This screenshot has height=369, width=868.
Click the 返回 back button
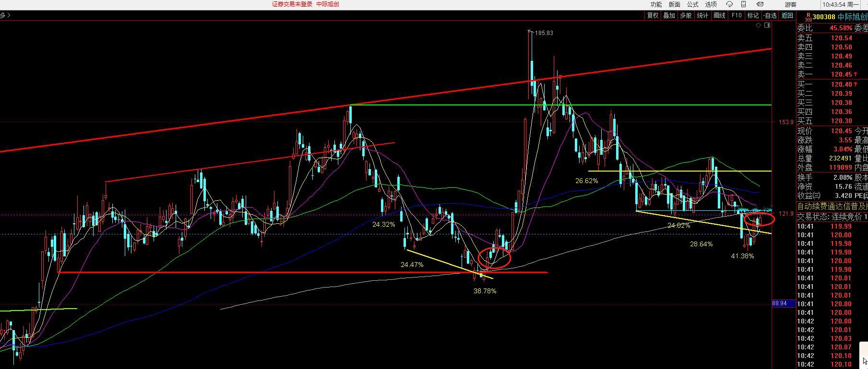click(787, 15)
